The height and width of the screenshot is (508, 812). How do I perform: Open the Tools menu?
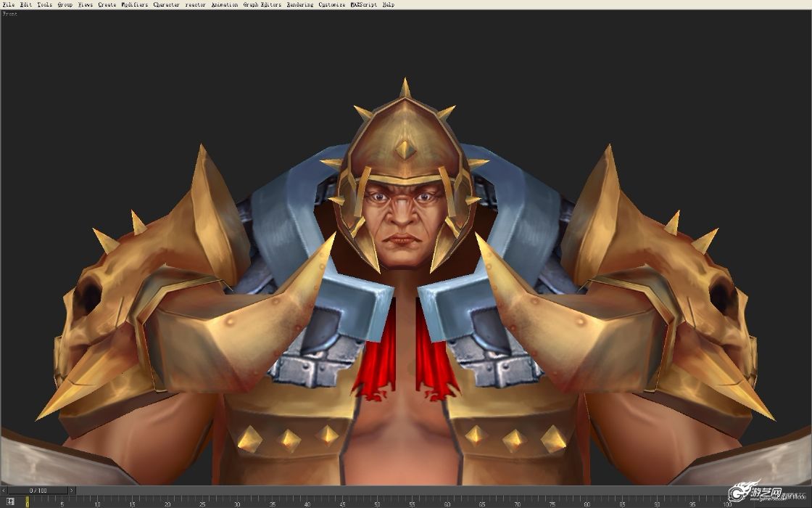(44, 4)
